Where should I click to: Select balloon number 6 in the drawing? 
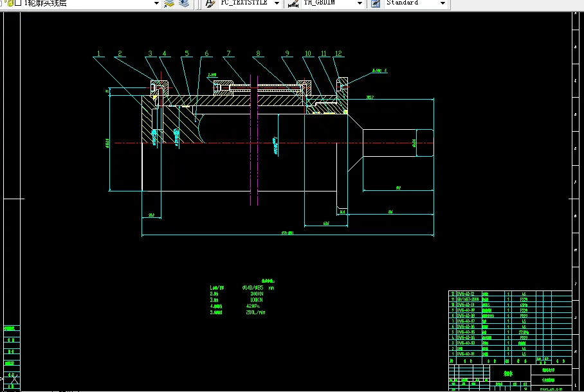(206, 53)
